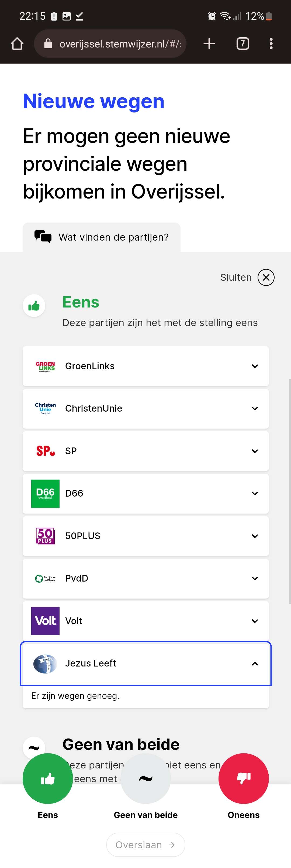Screen dimensions: 291x868
Task: Expand the 50PLUS chevron
Action: point(255,536)
